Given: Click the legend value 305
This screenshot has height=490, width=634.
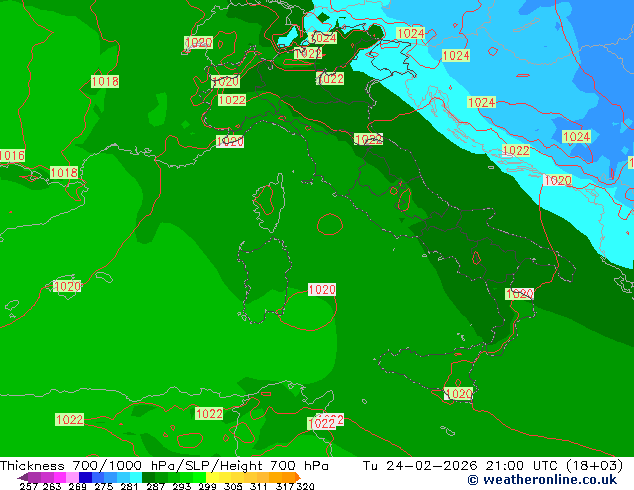Looking at the screenshot, I should coord(233,486).
